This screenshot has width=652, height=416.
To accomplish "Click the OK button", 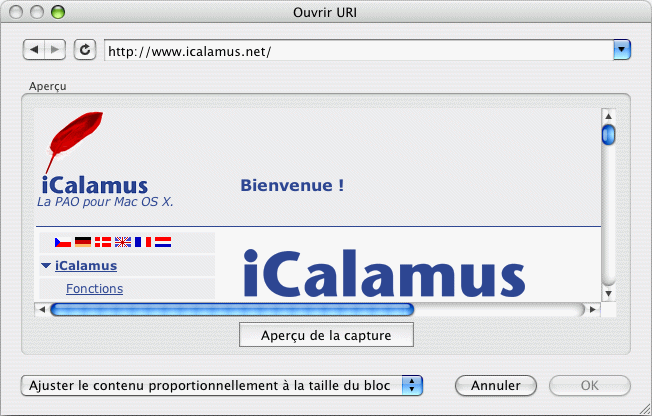I will tap(590, 386).
